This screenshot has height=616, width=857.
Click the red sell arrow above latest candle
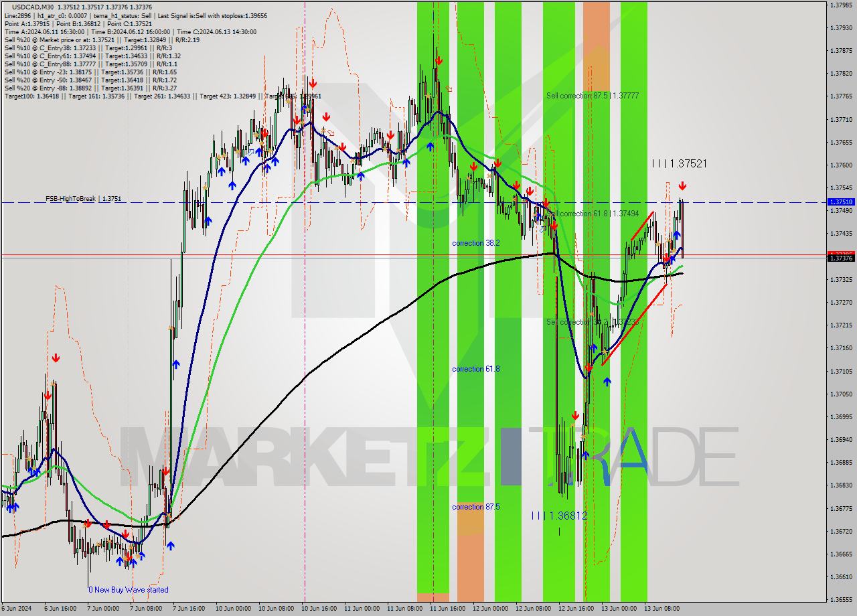[682, 186]
